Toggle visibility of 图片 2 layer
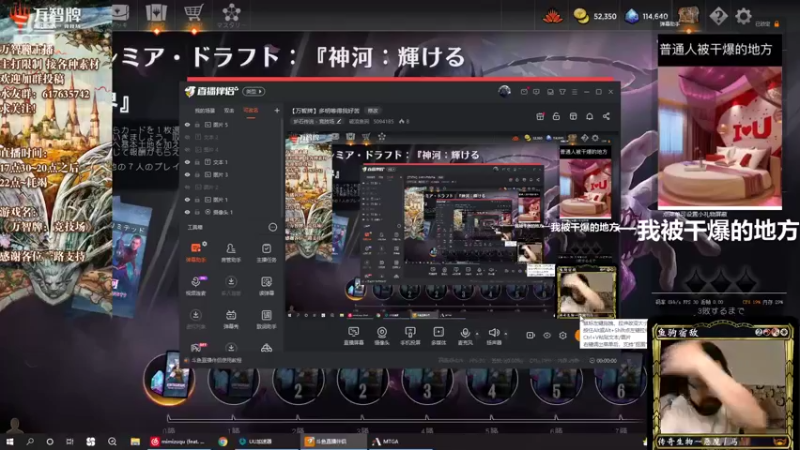This screenshot has width=800, height=450. point(187,187)
